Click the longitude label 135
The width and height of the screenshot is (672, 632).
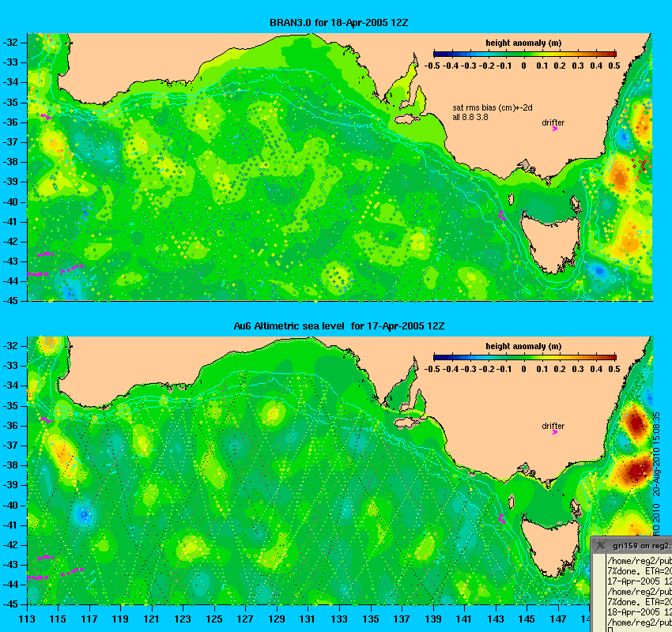tap(371, 619)
